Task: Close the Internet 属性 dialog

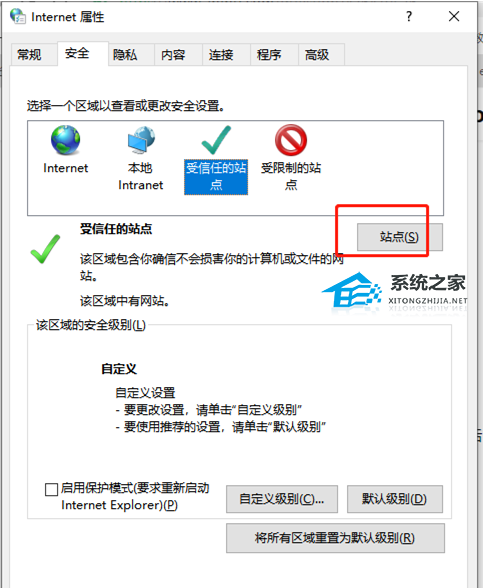Action: pos(454,16)
